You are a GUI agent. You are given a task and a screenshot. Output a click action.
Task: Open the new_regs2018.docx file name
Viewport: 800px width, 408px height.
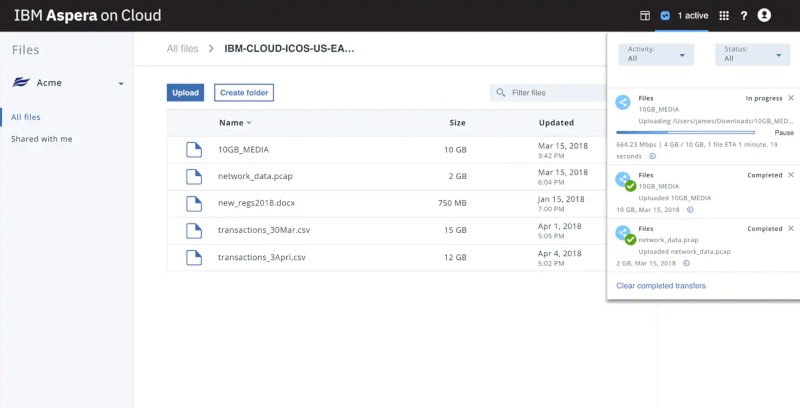(256, 203)
